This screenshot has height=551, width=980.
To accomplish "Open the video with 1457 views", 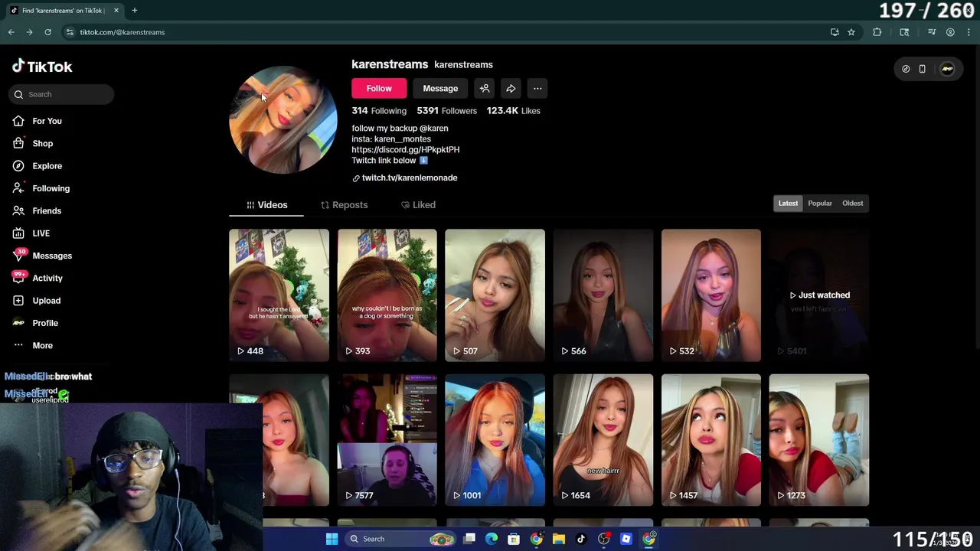I will [711, 440].
